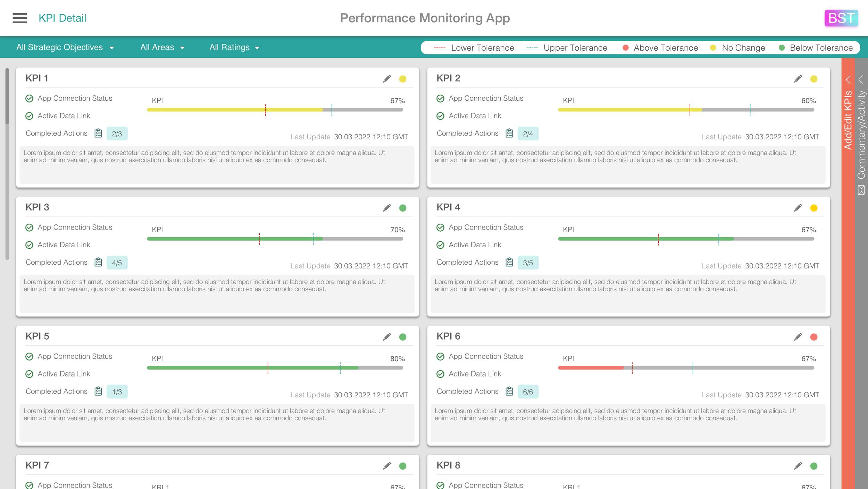Open the hamburger menu
Image resolution: width=868 pixels, height=489 pixels.
20,18
